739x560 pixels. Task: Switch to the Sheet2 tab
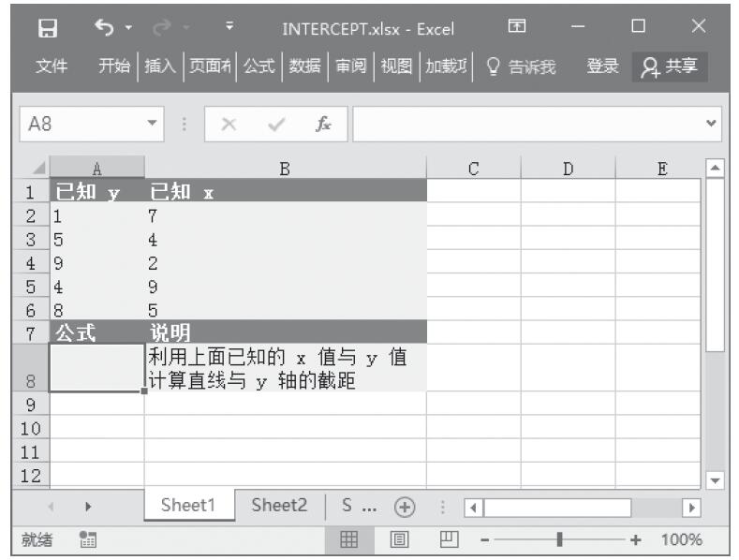pyautogui.click(x=279, y=505)
